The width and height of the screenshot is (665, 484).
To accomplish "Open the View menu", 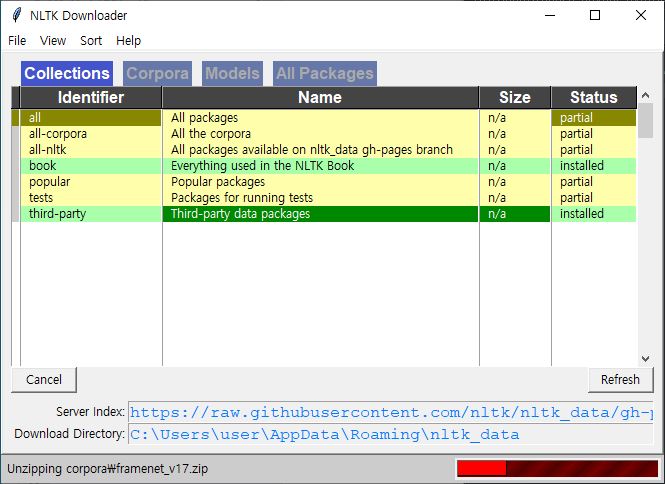I will coord(53,41).
